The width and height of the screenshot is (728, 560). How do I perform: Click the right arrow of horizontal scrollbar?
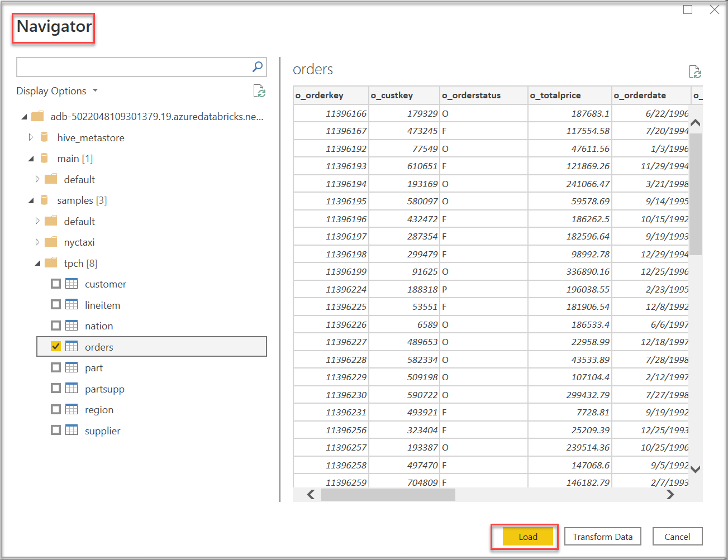pos(670,495)
